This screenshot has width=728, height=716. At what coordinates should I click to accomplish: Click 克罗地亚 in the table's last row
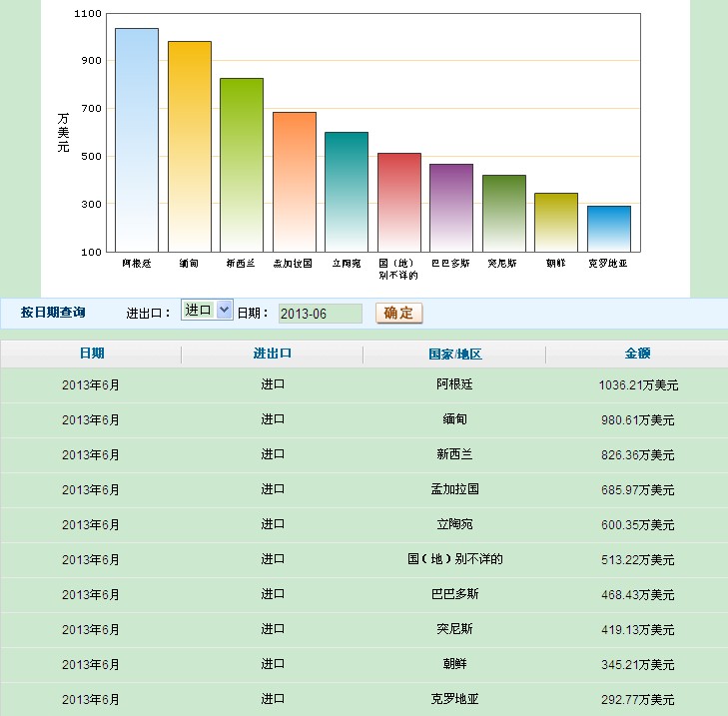454,699
